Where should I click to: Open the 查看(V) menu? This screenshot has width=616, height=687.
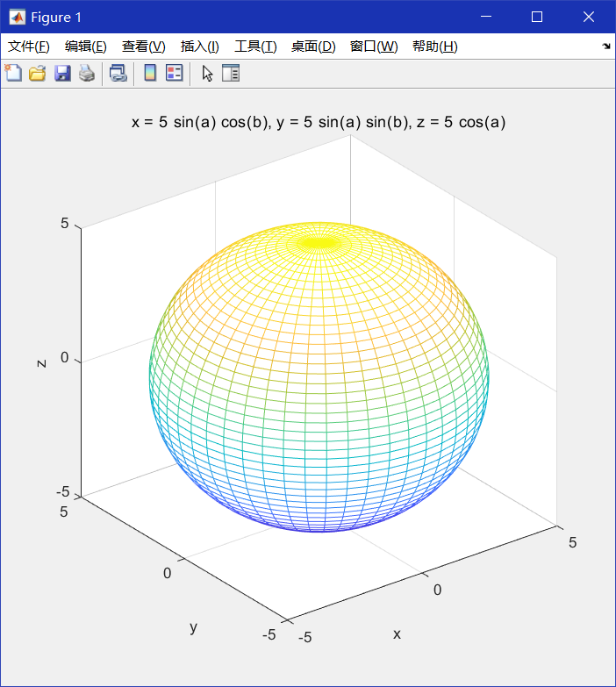click(144, 47)
